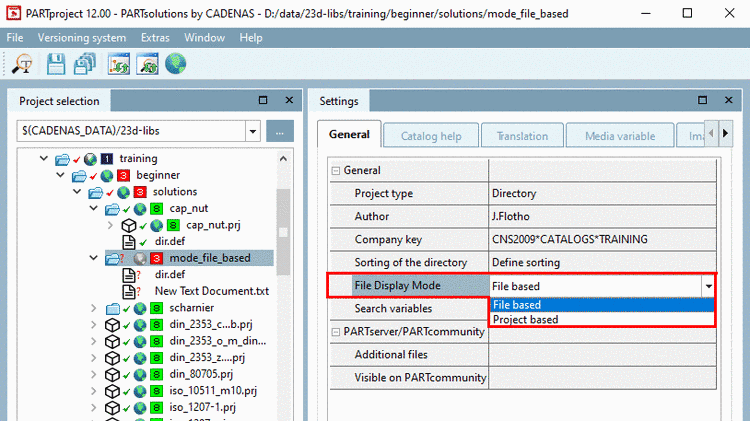Viewport: 750px width, 421px height.
Task: Close the Project selection panel
Action: point(289,100)
